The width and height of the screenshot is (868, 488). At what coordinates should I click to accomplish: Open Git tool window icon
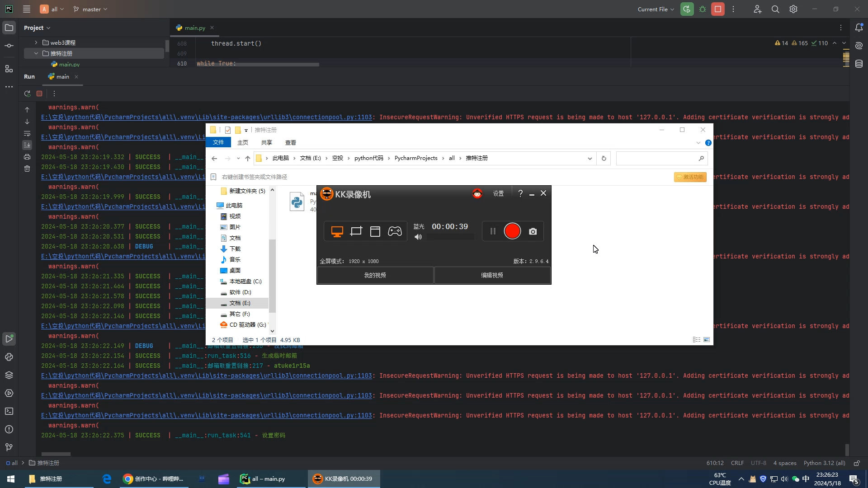[9, 447]
